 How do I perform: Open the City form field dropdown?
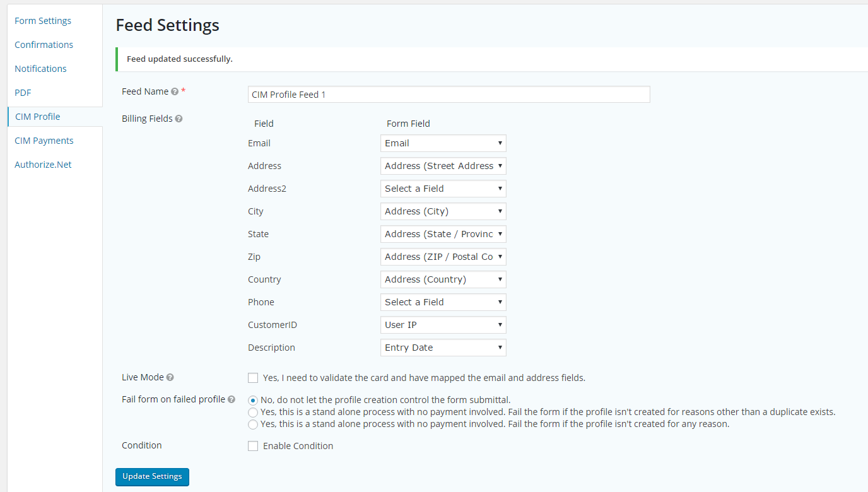443,211
